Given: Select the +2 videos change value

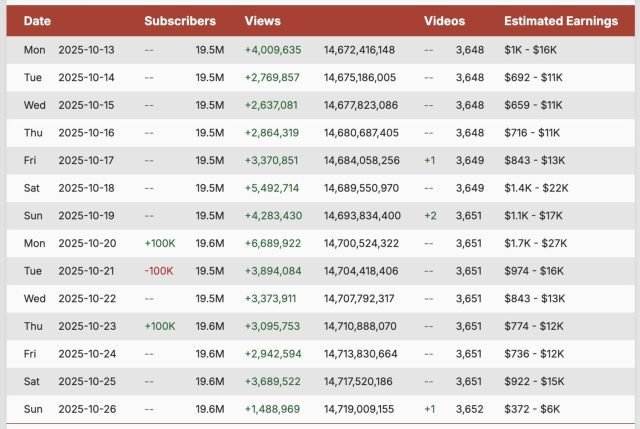Looking at the screenshot, I should click(429, 215).
